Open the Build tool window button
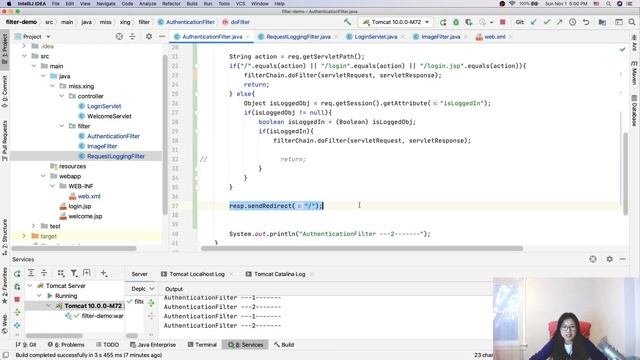Viewport: 640px width, 360px height. (x=284, y=344)
